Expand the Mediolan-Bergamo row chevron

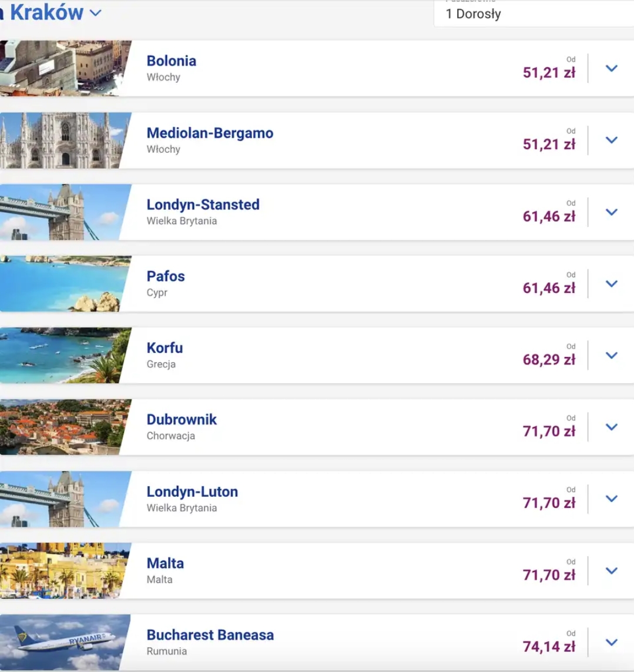click(611, 140)
